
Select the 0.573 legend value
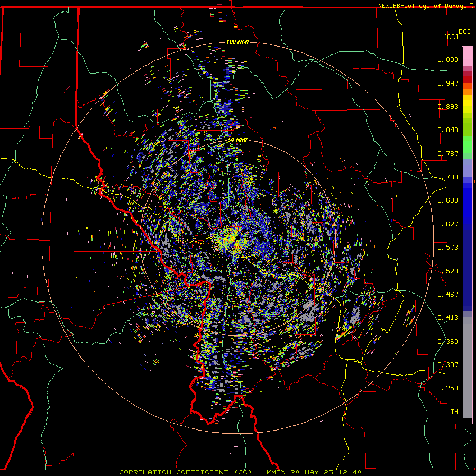point(448,248)
